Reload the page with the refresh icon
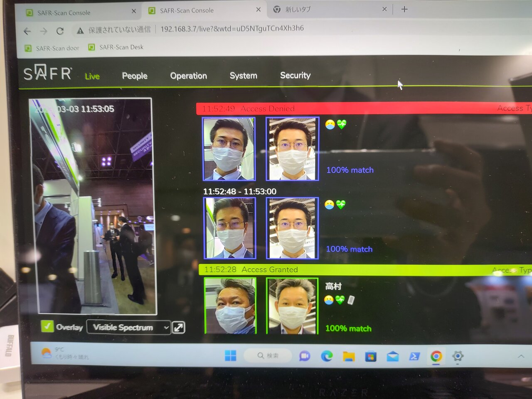Viewport: 532px width, 399px height. (60, 31)
